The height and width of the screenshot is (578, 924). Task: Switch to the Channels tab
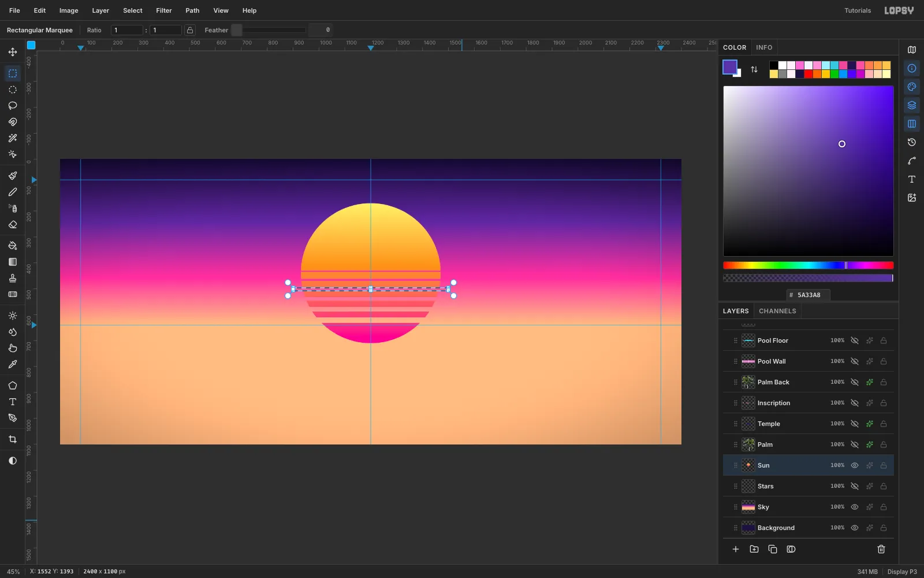(x=777, y=311)
